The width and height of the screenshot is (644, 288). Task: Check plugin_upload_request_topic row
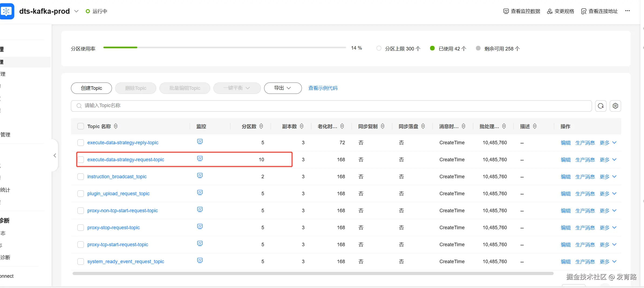coord(81,194)
